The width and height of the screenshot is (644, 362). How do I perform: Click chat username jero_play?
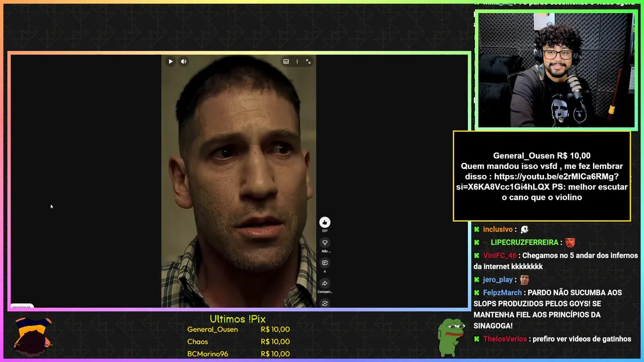coord(498,280)
